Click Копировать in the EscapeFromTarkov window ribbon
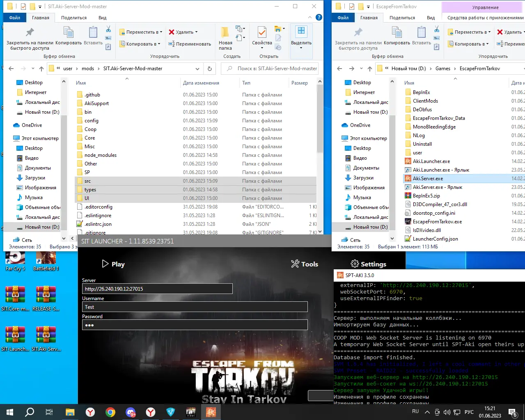This screenshot has width=525, height=420. coord(397,36)
